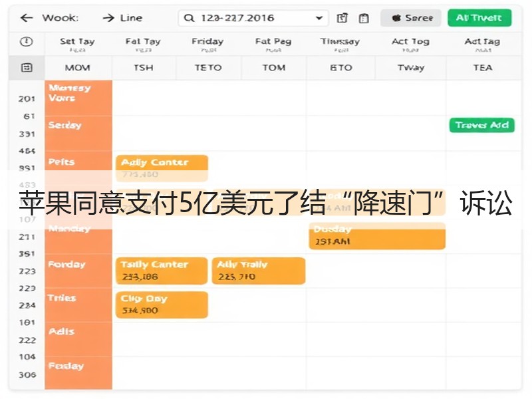Click the Saree apple button

[x=410, y=18]
